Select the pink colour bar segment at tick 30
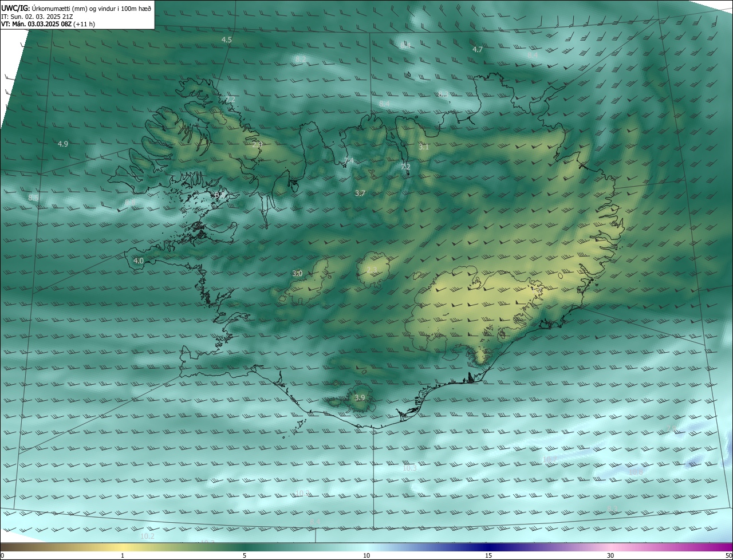 (x=610, y=547)
